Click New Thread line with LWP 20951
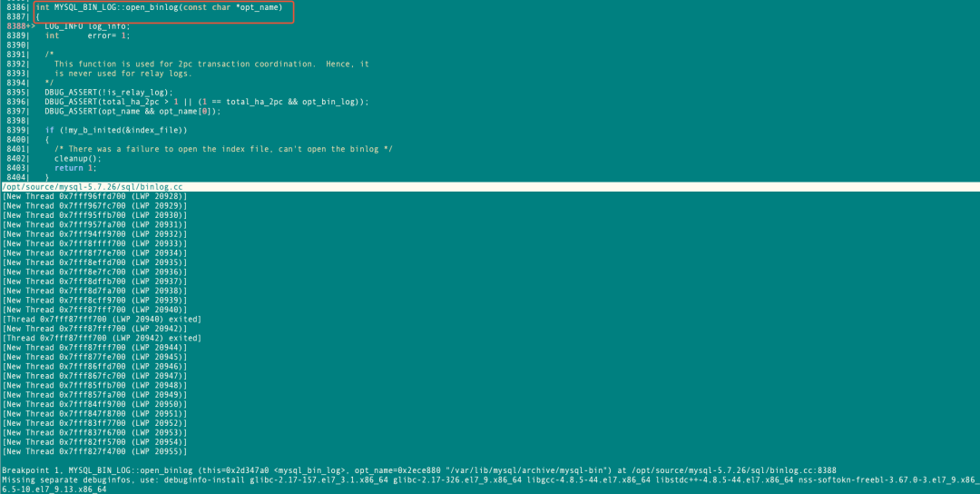 click(94, 413)
